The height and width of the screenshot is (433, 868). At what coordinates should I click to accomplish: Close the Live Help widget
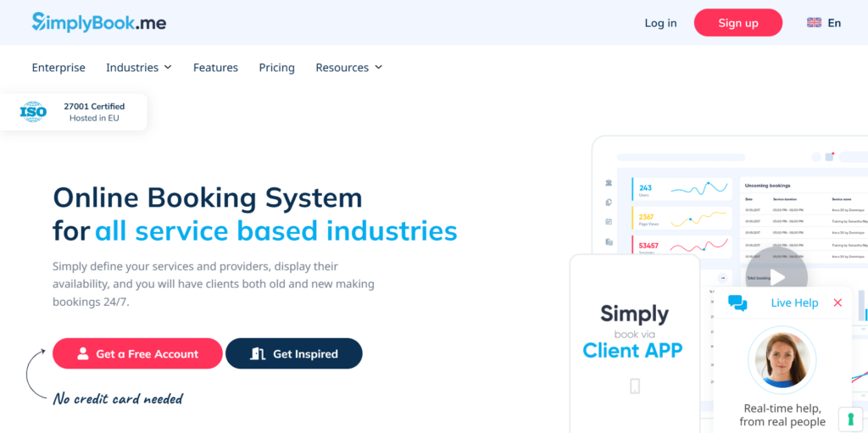click(x=837, y=303)
